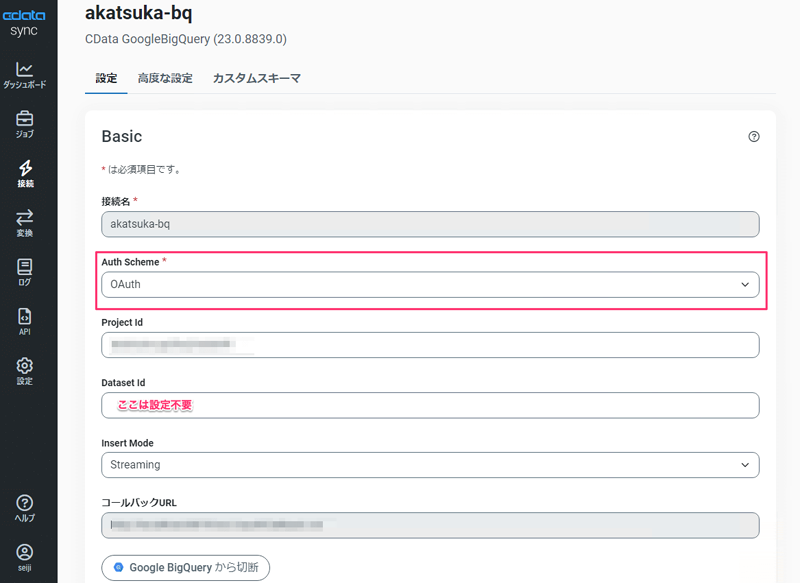Click the CData Sync logo
The height and width of the screenshot is (583, 800).
(x=23, y=23)
